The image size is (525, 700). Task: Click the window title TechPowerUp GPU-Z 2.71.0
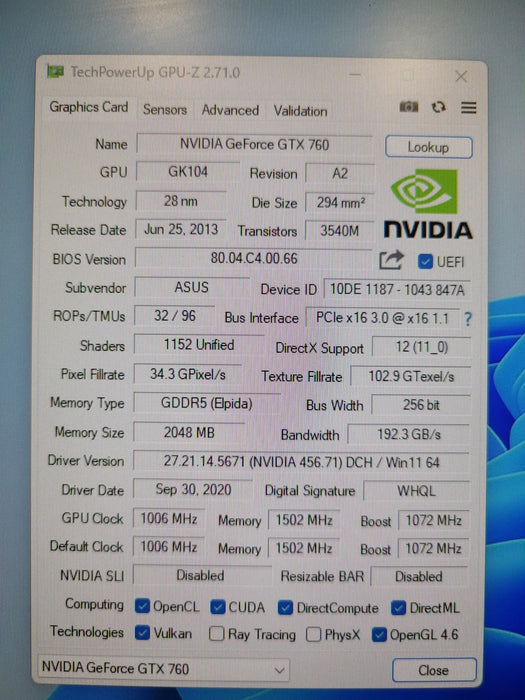tap(155, 72)
